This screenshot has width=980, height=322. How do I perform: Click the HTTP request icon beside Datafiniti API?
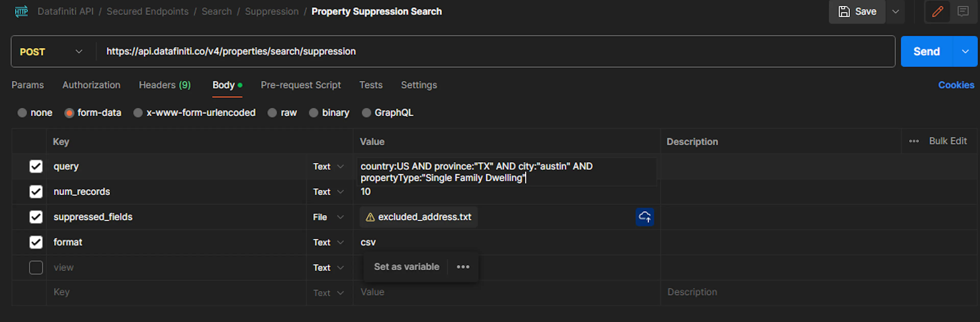pyautogui.click(x=21, y=11)
